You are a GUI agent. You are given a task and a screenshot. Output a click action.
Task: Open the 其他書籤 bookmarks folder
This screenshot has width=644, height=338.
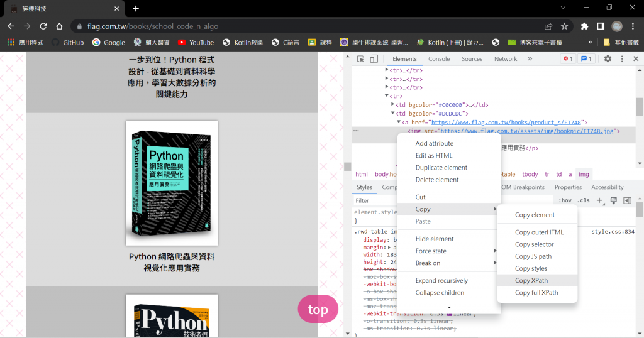(x=621, y=42)
